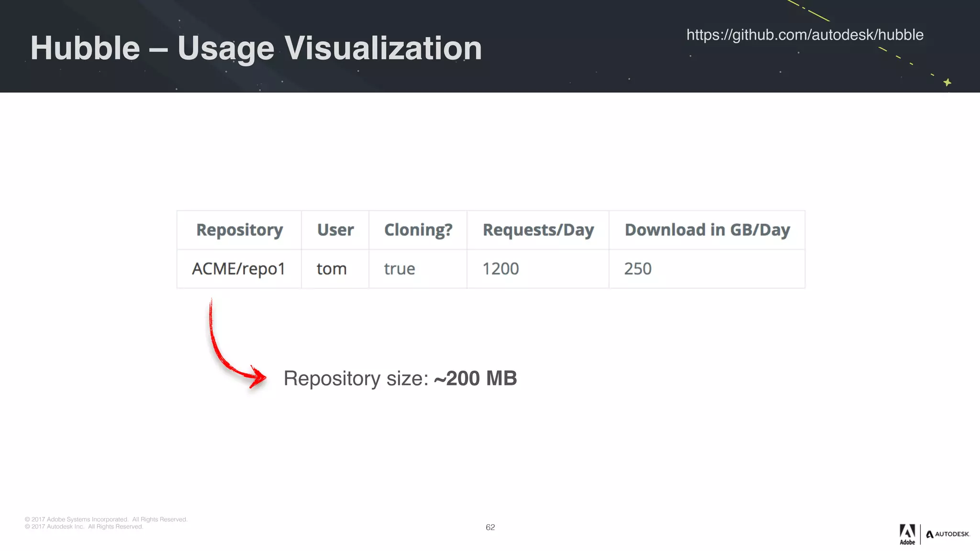Select the ACME/repo1 table cell
The height and width of the screenshot is (551, 980).
pos(238,269)
